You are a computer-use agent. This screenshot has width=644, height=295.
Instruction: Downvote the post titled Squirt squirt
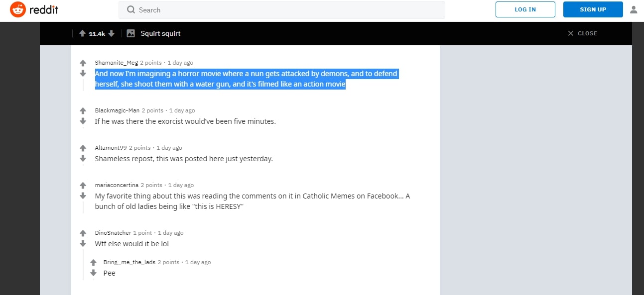[111, 33]
